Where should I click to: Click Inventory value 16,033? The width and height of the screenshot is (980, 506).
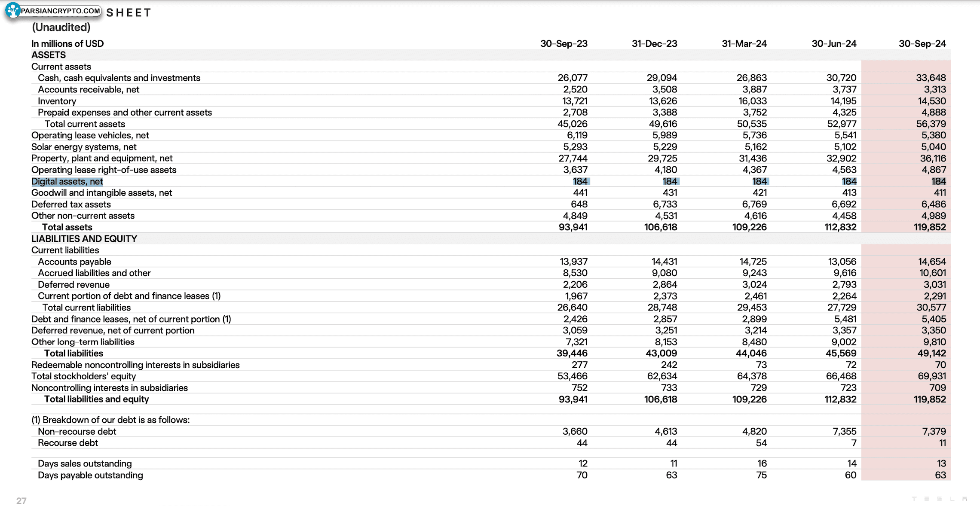click(x=752, y=101)
